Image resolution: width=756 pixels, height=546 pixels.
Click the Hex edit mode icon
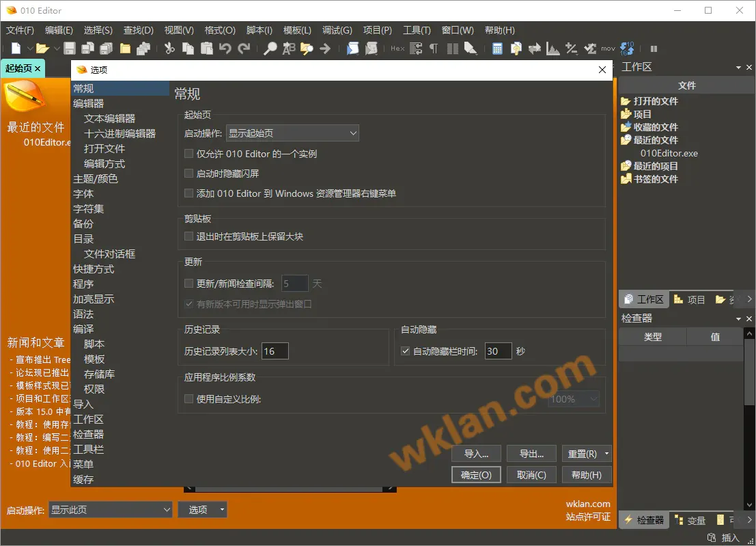[397, 49]
